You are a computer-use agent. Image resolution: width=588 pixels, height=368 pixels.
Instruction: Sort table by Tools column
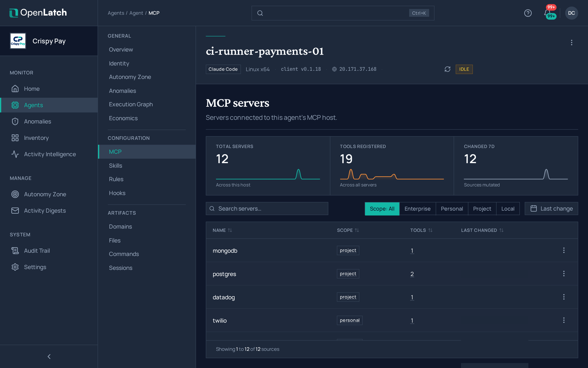click(x=421, y=230)
